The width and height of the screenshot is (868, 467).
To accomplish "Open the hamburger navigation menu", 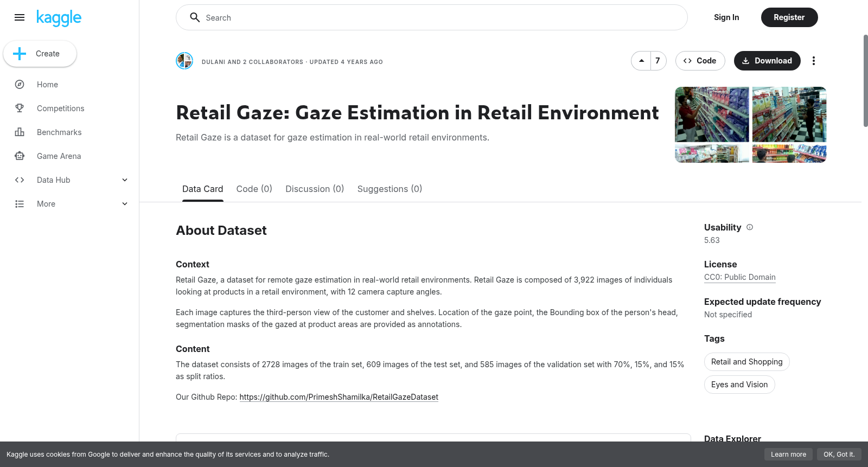I will (20, 17).
